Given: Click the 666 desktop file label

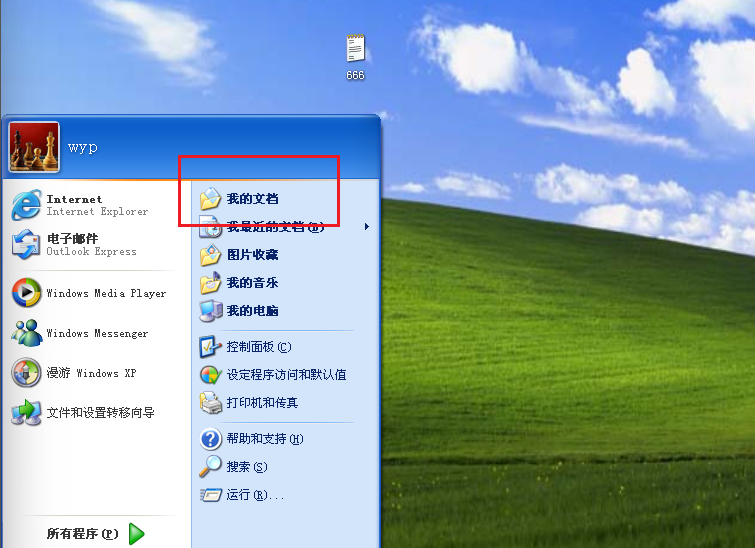Looking at the screenshot, I should [355, 75].
